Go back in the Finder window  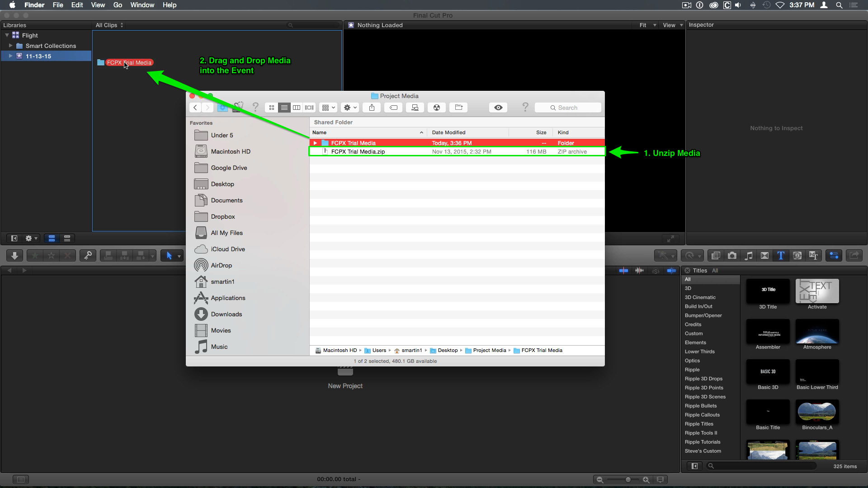[x=195, y=108]
